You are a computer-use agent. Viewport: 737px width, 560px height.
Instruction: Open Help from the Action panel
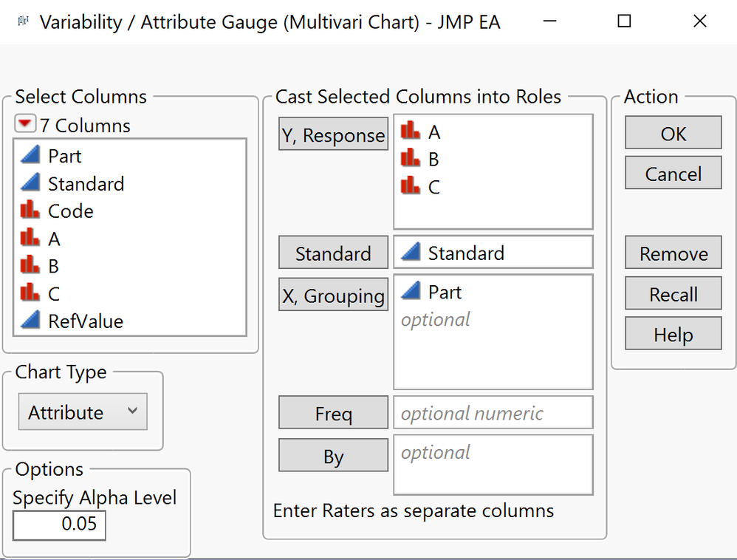pyautogui.click(x=673, y=333)
